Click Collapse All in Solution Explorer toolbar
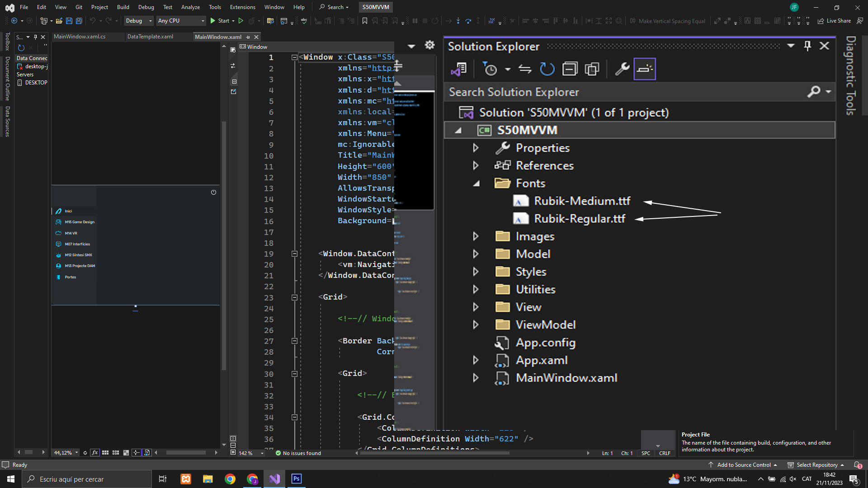 (x=570, y=69)
